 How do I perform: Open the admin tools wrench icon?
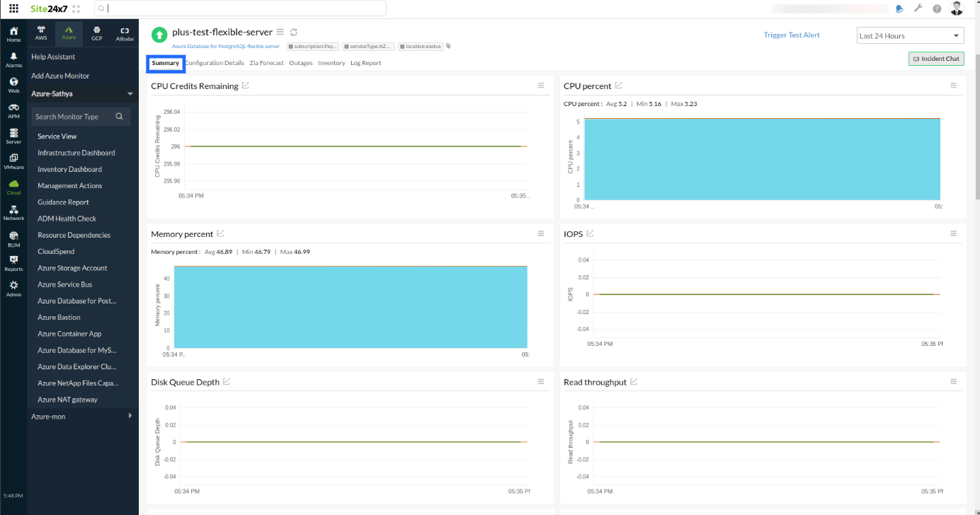coord(918,8)
